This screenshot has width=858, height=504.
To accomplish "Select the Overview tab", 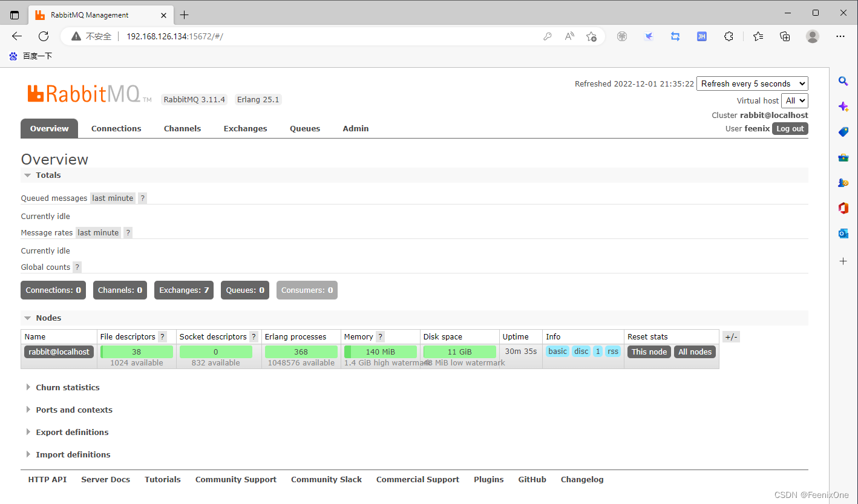I will click(50, 128).
